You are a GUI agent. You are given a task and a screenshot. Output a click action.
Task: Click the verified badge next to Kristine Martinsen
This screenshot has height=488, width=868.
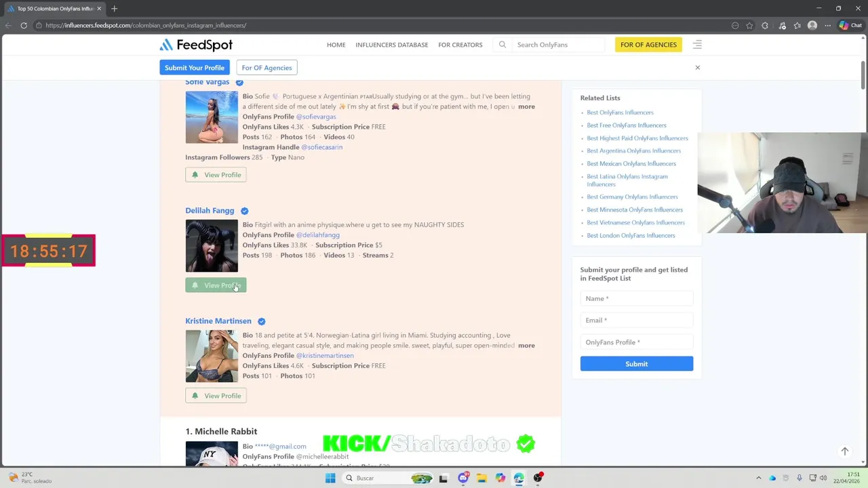point(261,321)
